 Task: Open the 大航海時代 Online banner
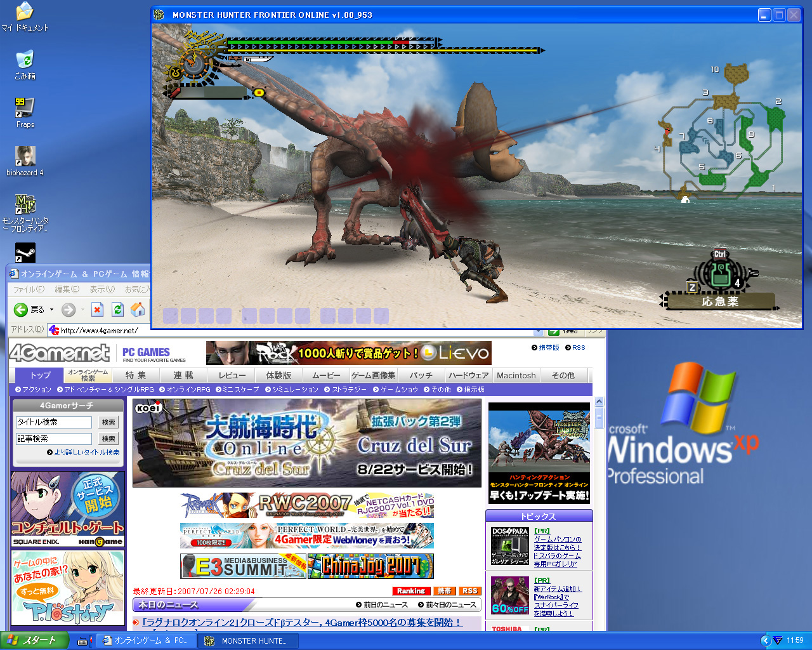tap(307, 443)
